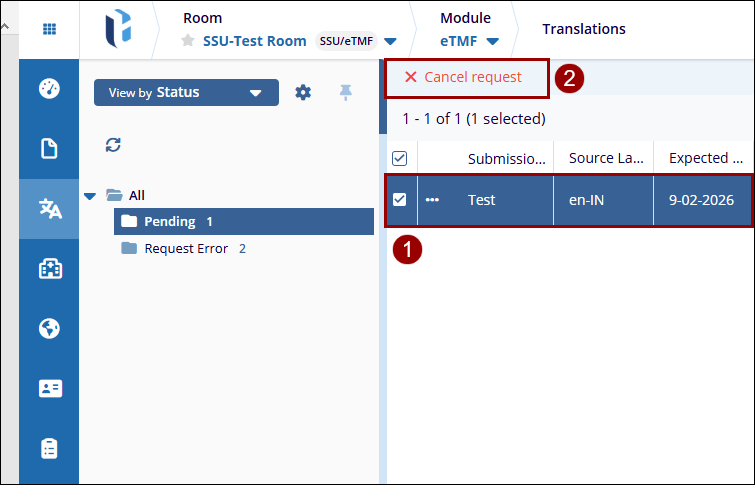Uncheck the Test row checkbox
The height and width of the screenshot is (485, 755).
[399, 199]
